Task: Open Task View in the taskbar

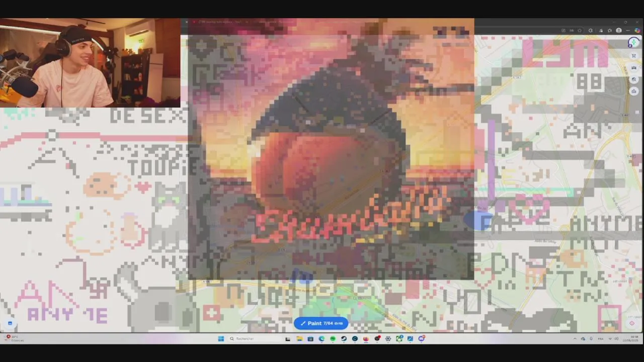Action: (288, 339)
